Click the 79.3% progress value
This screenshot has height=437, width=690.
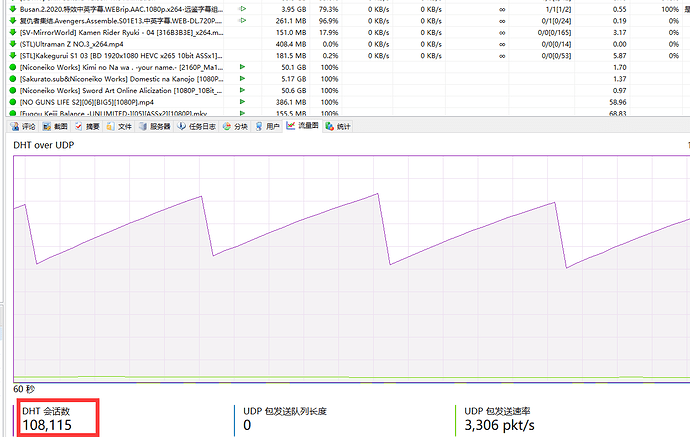[x=328, y=9]
